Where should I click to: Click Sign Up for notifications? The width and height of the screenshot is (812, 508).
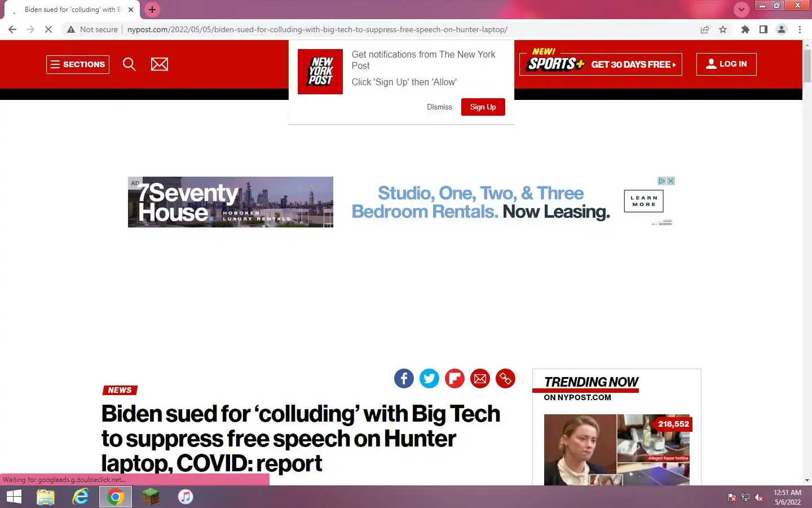click(483, 107)
